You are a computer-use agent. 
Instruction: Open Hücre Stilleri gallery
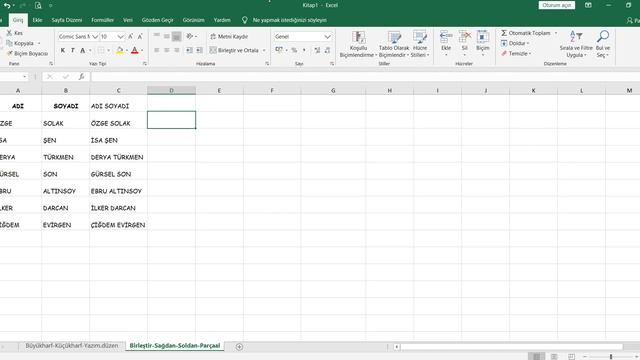coord(420,44)
